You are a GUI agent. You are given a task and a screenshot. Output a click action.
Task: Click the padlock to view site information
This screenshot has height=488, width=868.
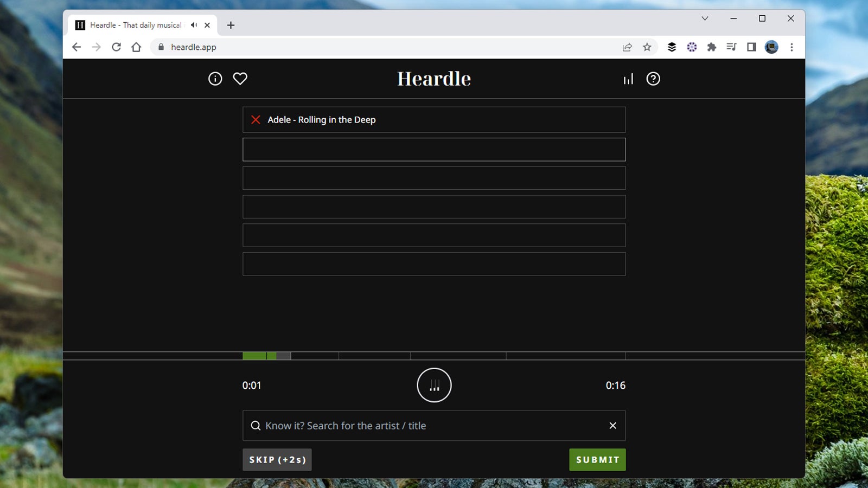(x=161, y=47)
